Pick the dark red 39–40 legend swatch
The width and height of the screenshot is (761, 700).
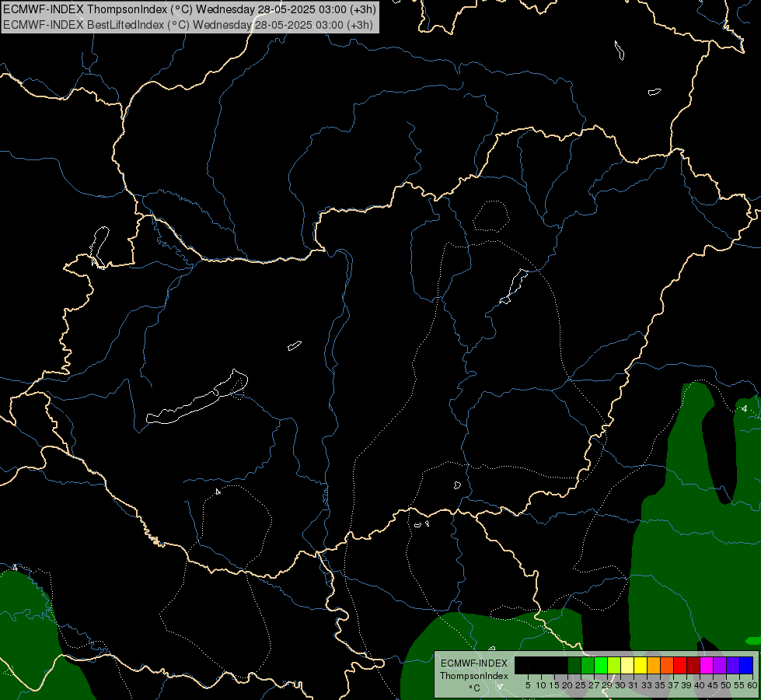point(693,665)
